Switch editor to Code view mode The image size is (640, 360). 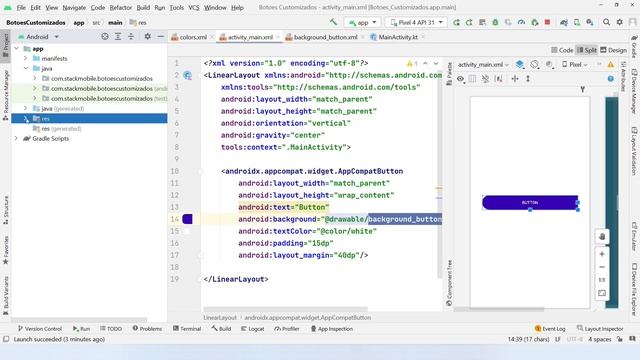562,50
